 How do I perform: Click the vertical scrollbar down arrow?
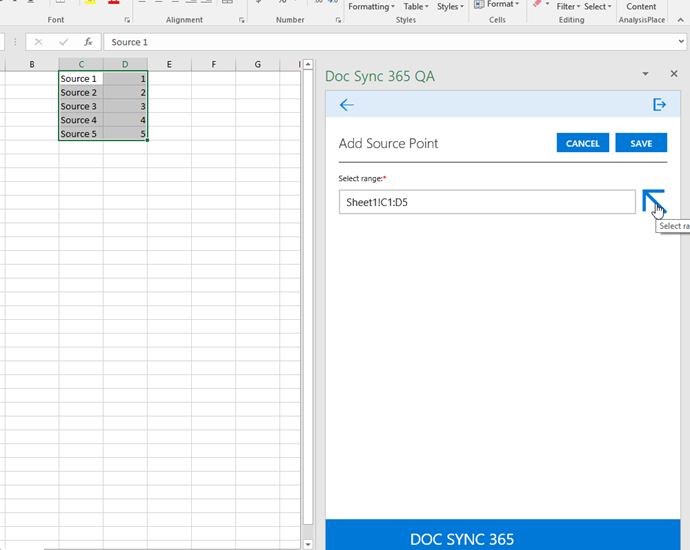(x=308, y=544)
